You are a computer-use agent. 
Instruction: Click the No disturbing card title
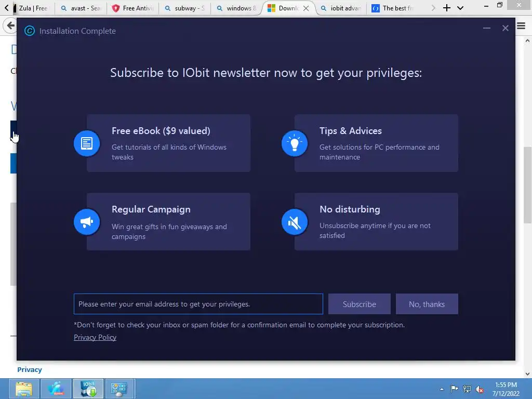[x=350, y=209]
